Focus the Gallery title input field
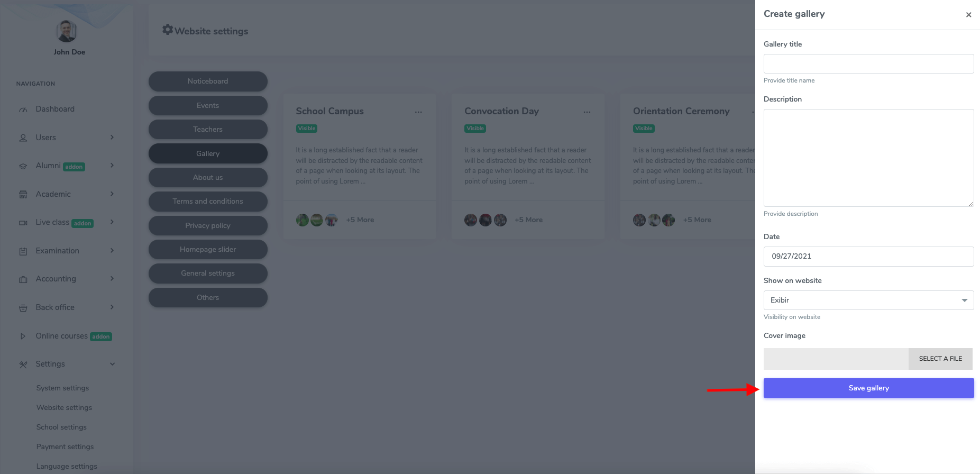Screen dimensions: 980x474 [x=868, y=64]
